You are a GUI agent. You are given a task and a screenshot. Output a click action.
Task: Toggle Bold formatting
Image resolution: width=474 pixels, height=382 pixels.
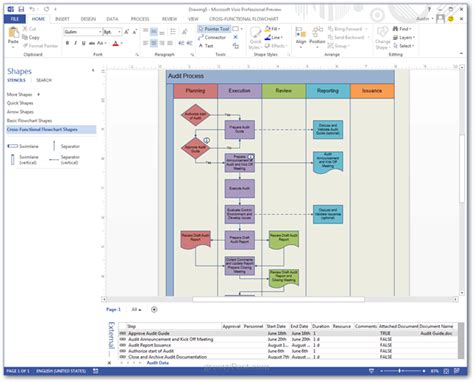(x=67, y=43)
